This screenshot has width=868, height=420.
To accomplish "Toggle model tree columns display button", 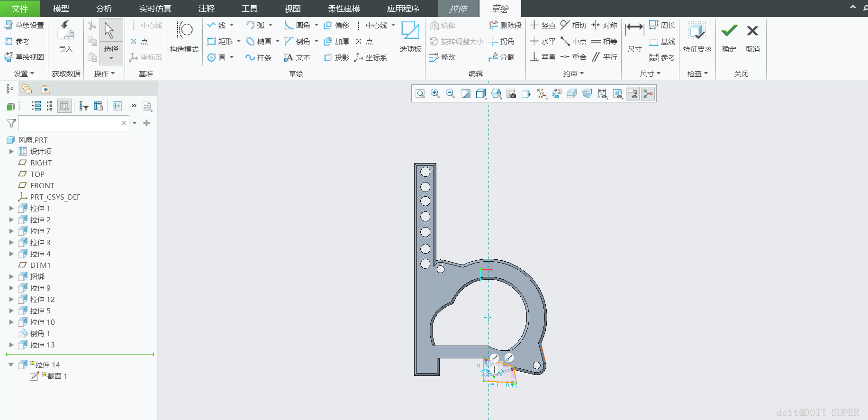I will pyautogui.click(x=64, y=106).
